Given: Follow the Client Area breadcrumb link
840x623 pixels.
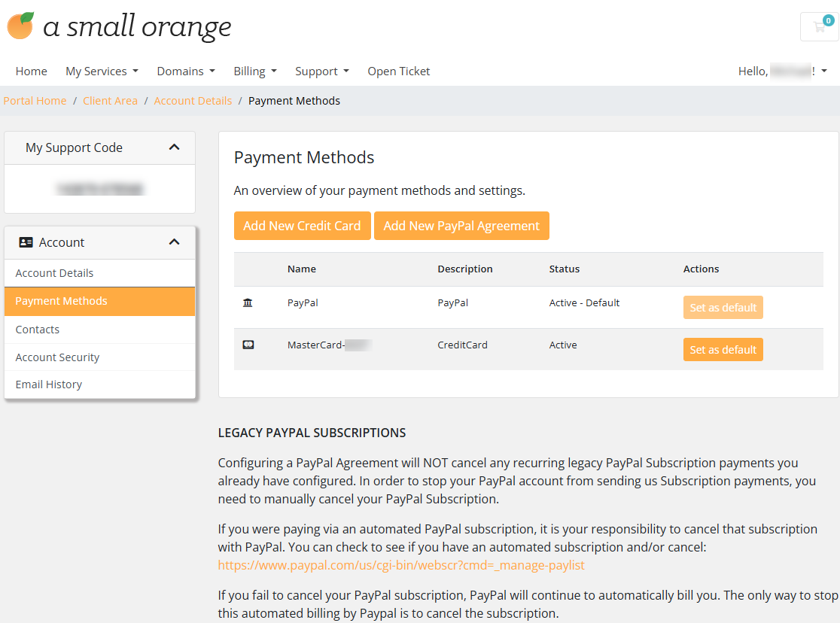Looking at the screenshot, I should point(110,101).
